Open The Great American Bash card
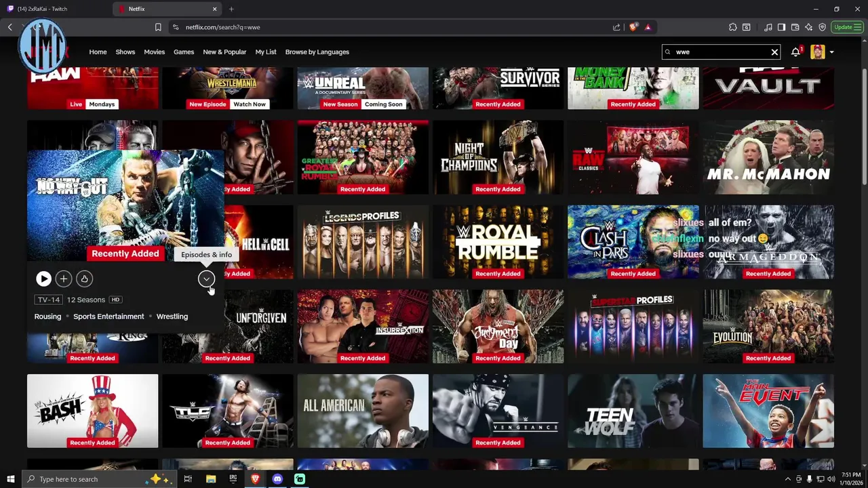 [92, 411]
